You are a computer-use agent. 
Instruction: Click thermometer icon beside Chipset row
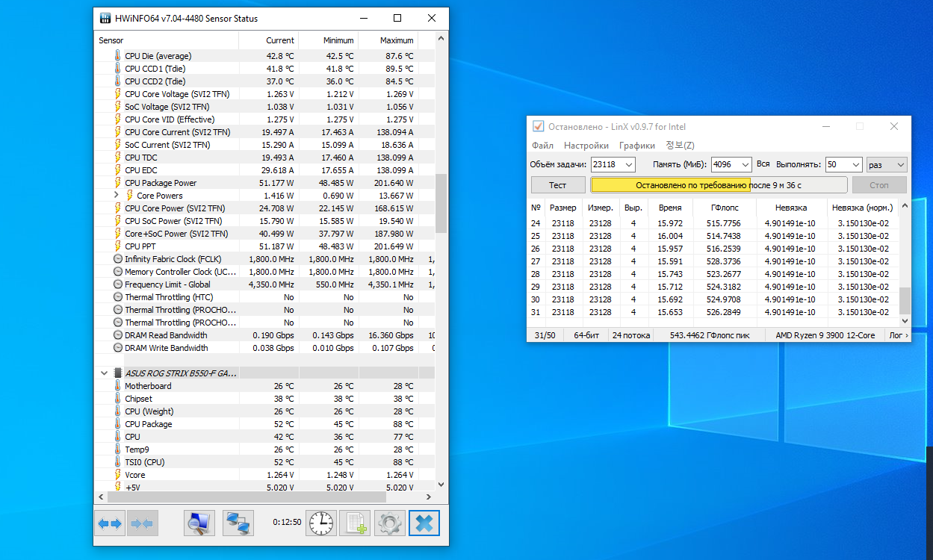(117, 399)
